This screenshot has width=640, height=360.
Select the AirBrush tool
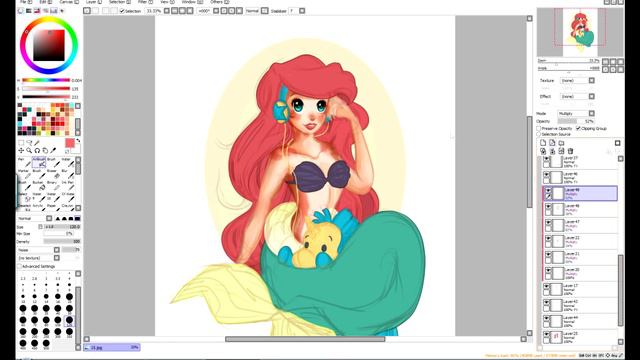point(39,162)
